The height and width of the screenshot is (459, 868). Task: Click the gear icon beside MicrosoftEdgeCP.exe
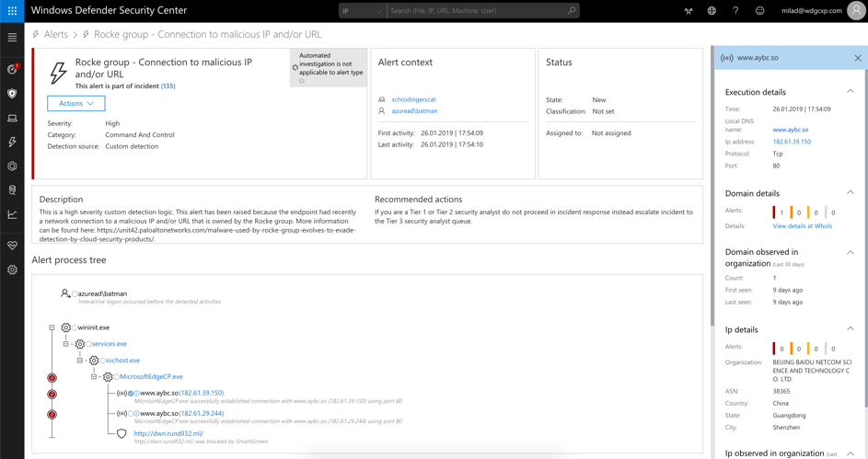[x=108, y=376]
